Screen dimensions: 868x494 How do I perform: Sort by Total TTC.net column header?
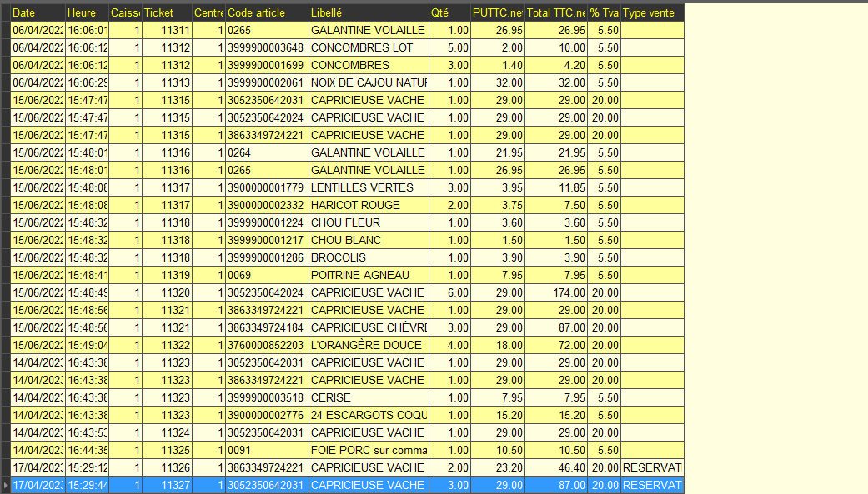[556, 12]
